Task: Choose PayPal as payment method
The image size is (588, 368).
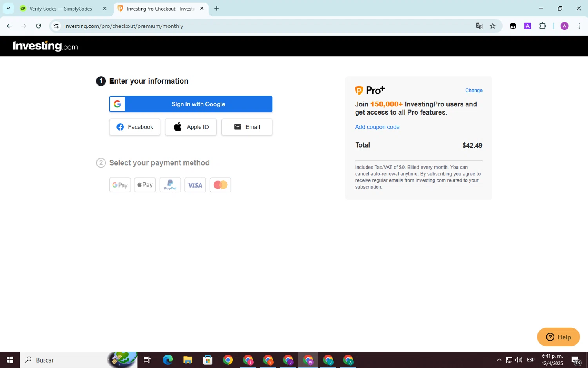Action: tap(170, 185)
